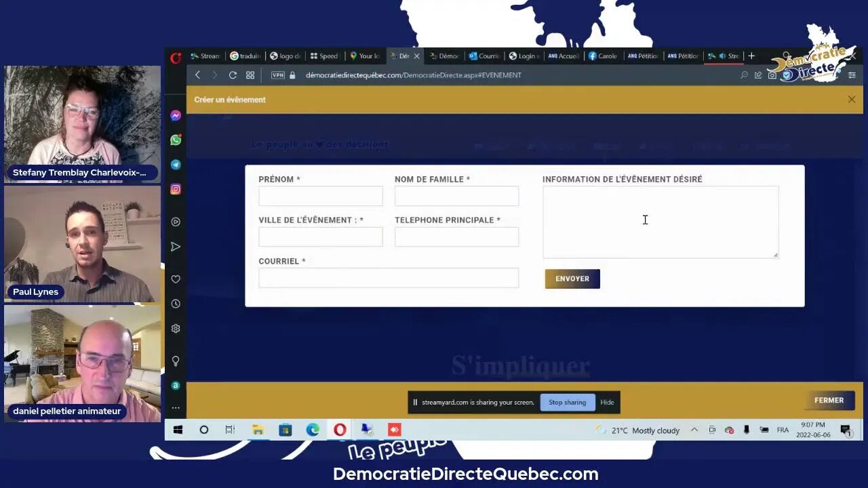Switch to the Login tab

point(524,56)
